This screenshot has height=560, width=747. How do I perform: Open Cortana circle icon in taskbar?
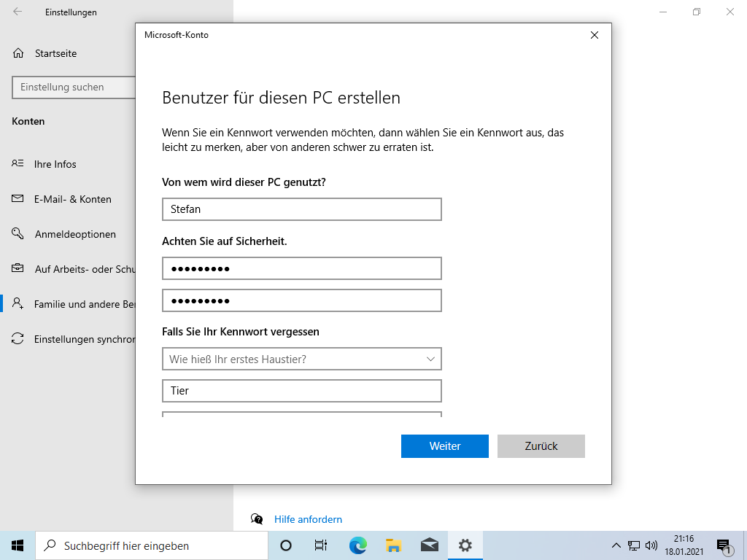tap(286, 545)
